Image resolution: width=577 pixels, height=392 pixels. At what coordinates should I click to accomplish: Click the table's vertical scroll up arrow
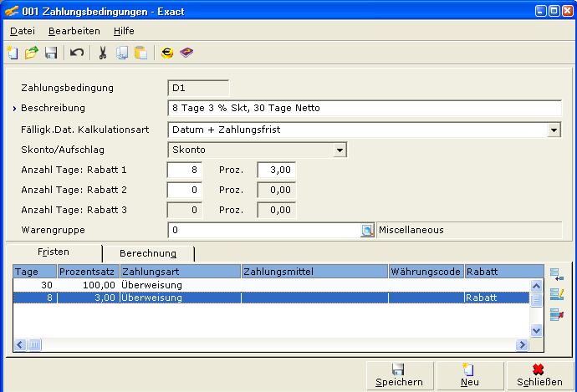coord(536,286)
